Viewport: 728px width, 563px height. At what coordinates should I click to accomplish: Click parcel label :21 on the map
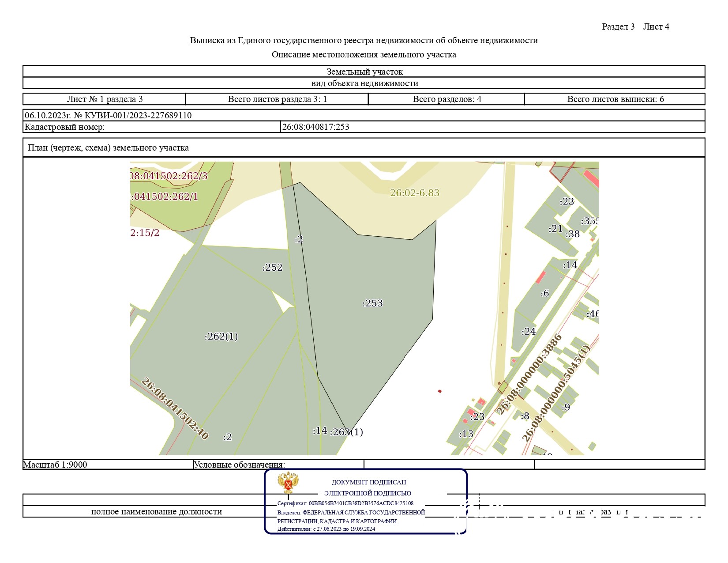click(x=555, y=229)
